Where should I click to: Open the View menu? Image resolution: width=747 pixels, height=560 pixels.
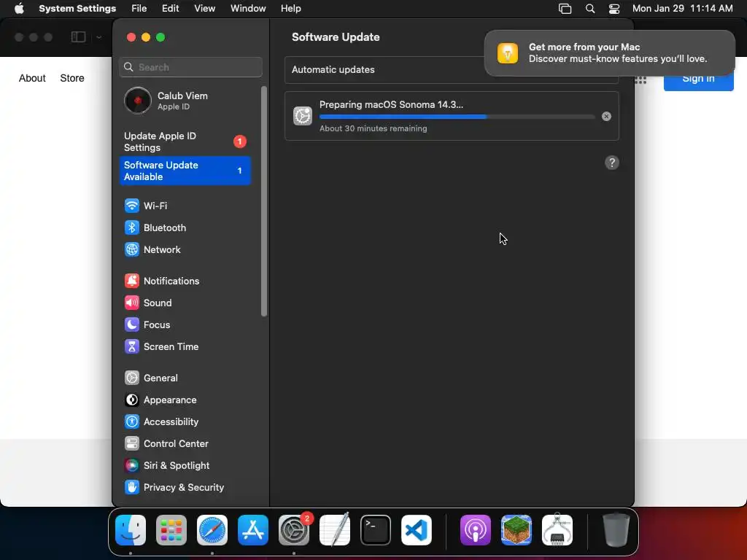[204, 9]
